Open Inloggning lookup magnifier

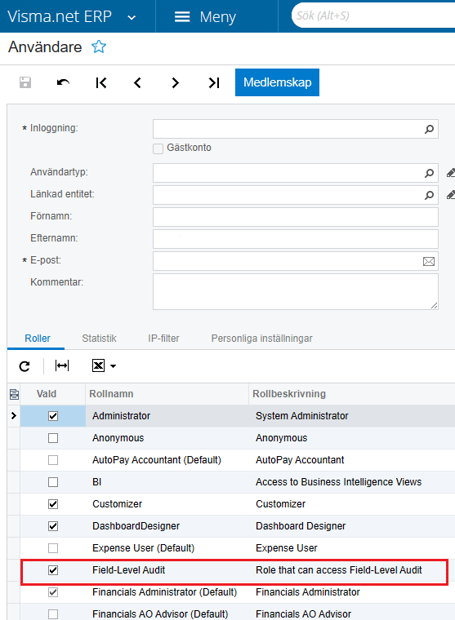point(429,129)
